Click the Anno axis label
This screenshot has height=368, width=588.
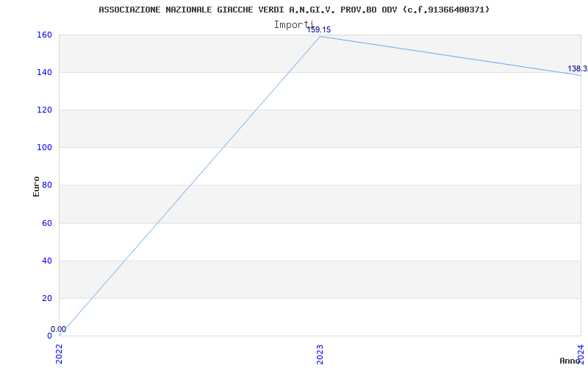coord(570,361)
